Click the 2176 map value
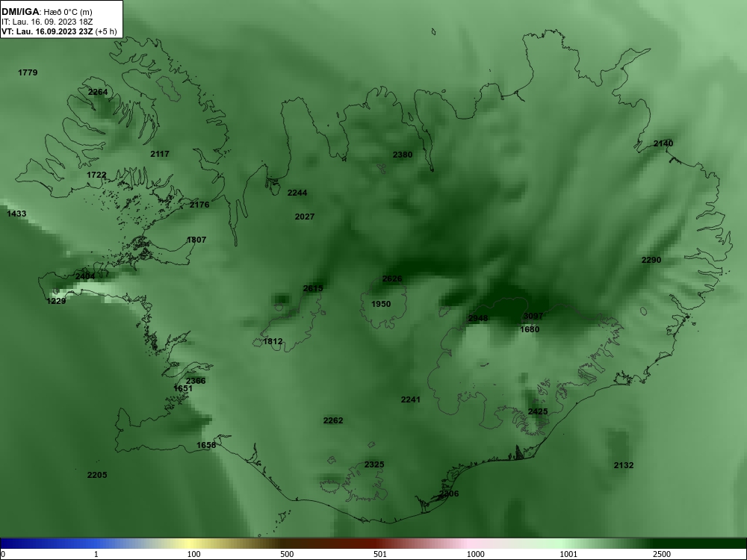747x560 pixels. (x=199, y=205)
